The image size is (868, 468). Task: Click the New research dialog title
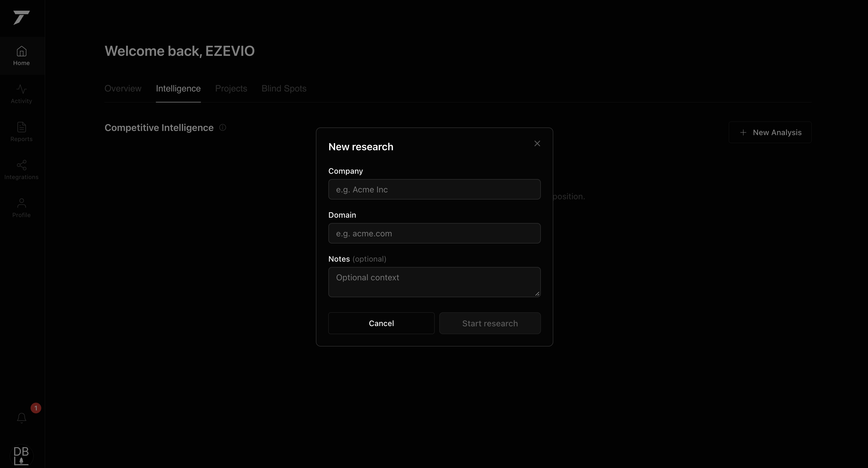click(x=361, y=147)
